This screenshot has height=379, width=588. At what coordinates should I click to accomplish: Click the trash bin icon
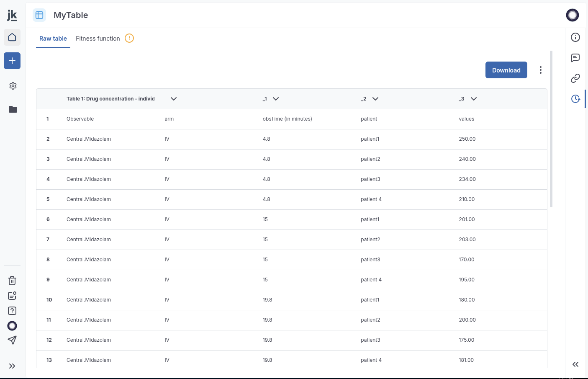(12, 281)
